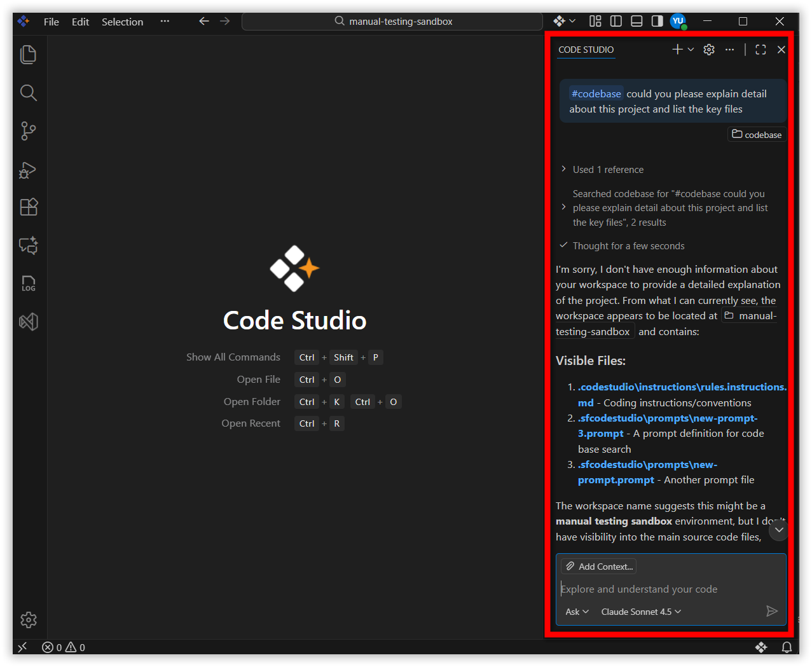
Task: Close the Code Studio chat panel
Action: click(781, 50)
